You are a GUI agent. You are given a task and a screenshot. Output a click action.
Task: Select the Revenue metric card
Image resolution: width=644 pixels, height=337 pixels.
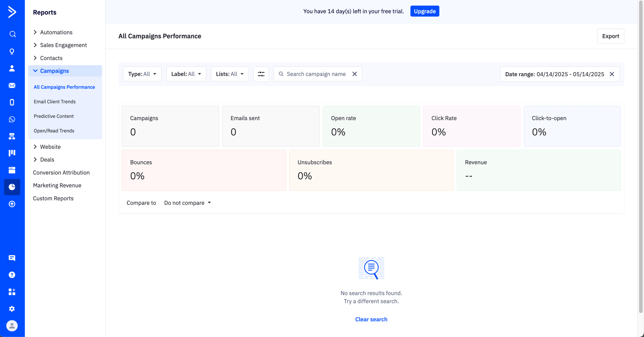click(x=539, y=170)
